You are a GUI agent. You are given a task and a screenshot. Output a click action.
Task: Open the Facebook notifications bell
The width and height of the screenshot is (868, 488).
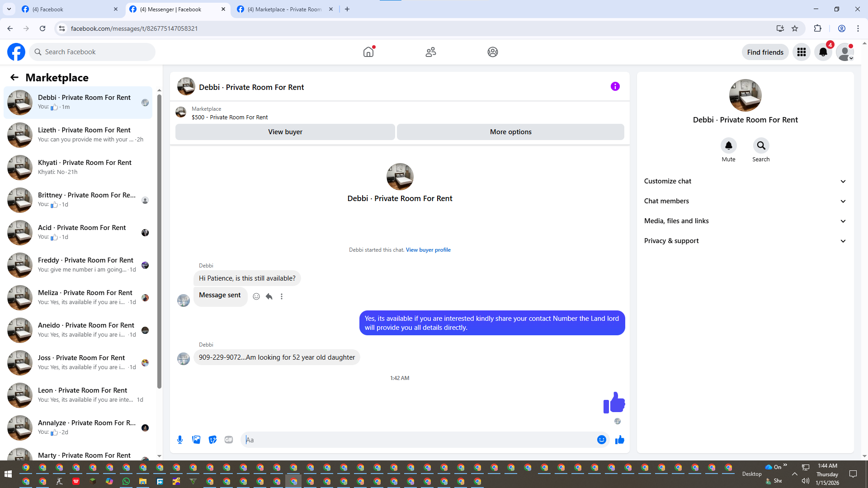click(823, 52)
